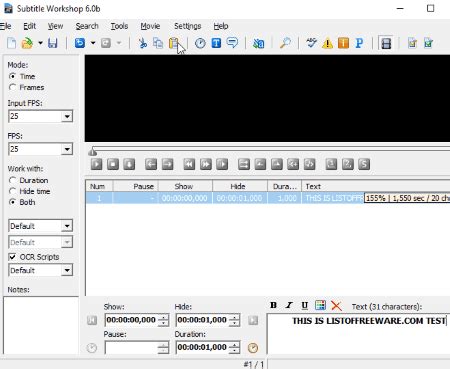Click the yellow pencil notes icon
This screenshot has width=450, height=369.
[x=412, y=43]
